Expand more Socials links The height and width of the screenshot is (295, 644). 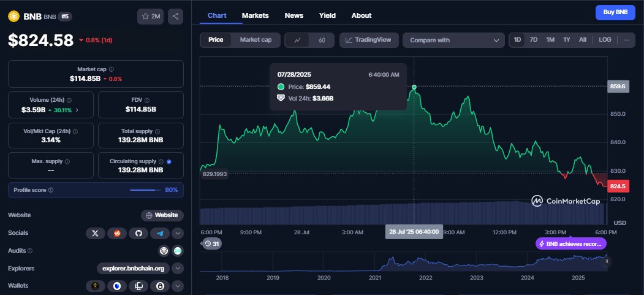(178, 234)
